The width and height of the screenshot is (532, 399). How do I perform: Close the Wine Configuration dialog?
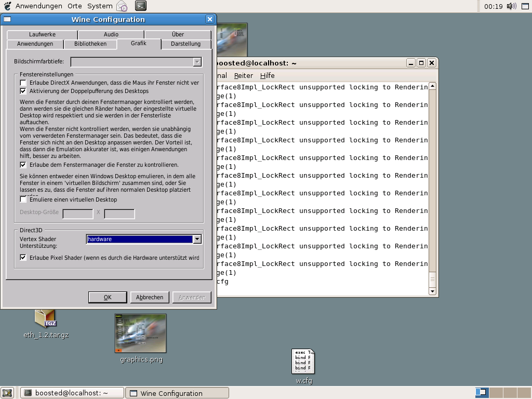click(210, 19)
